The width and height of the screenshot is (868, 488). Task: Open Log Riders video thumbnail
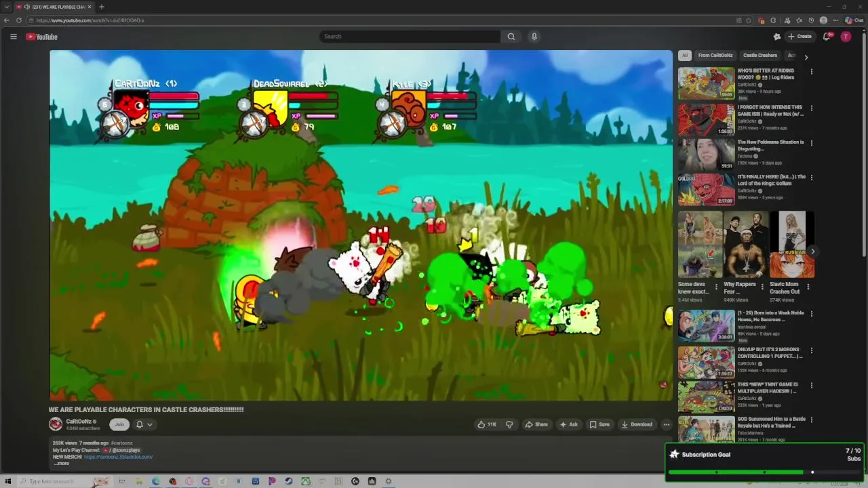(707, 83)
